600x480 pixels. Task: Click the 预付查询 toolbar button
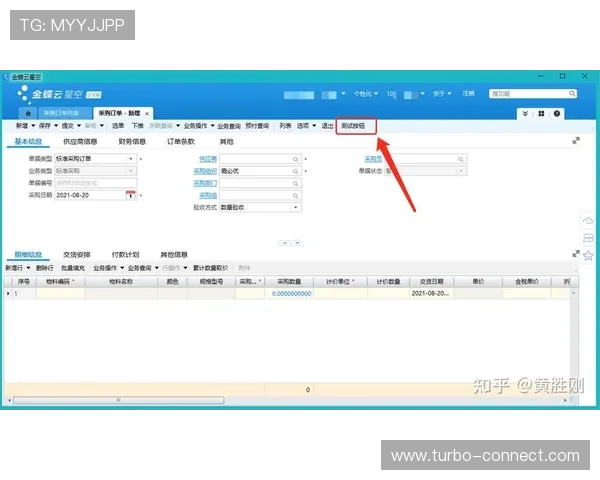[257, 126]
